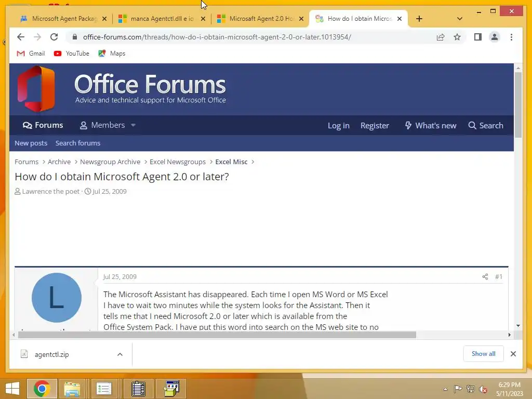Close the manca Agentctl.dll tab
Screen dimensions: 532x399
(x=203, y=19)
